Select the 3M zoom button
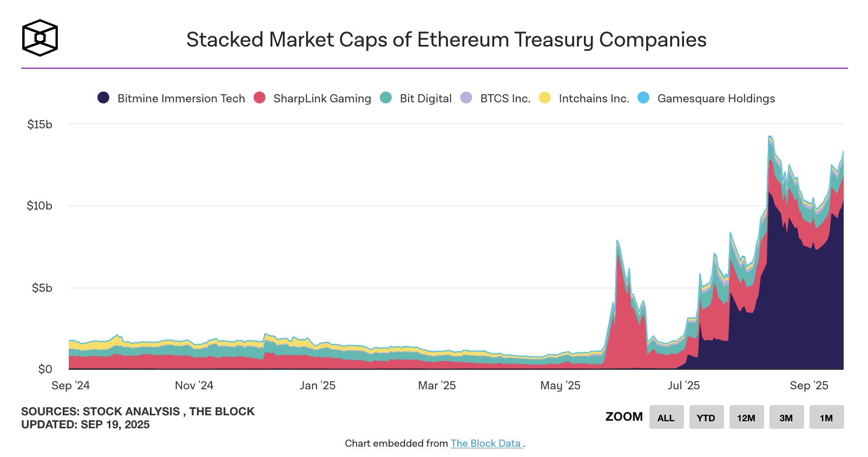 (x=786, y=417)
